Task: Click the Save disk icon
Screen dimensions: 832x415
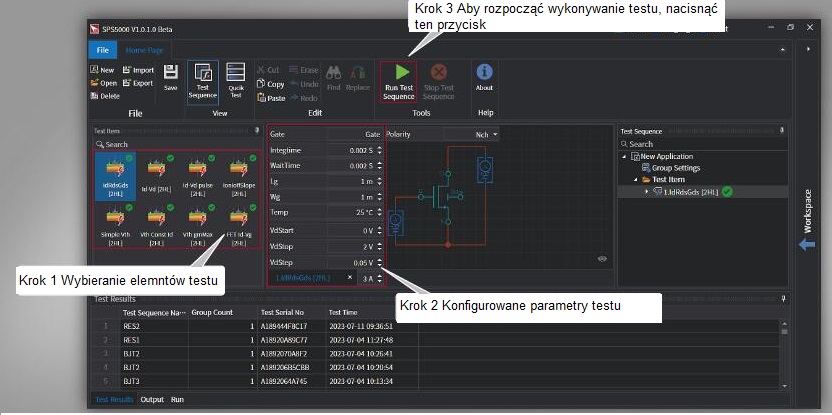Action: click(x=171, y=73)
